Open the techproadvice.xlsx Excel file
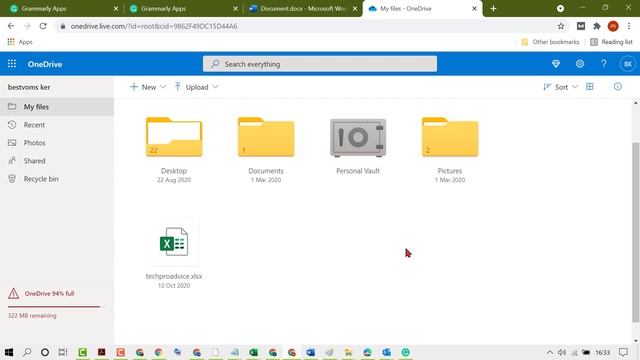This screenshot has height=360, width=640. 174,242
